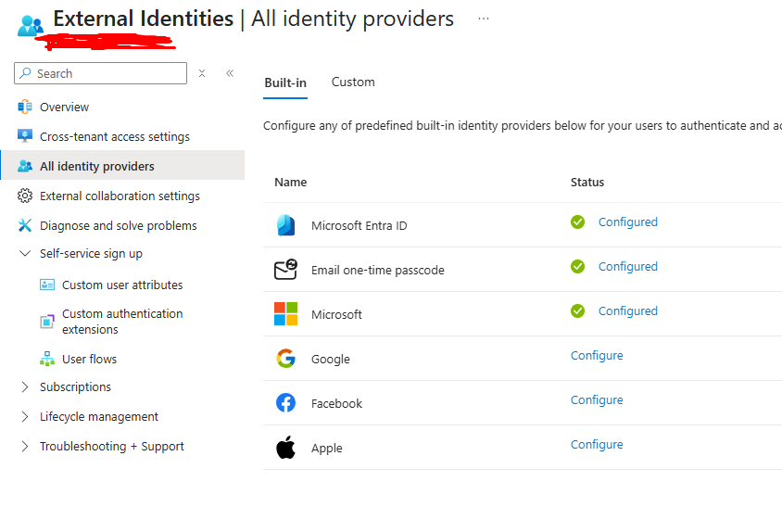
Task: Click the Subscriptions label
Action: (75, 386)
